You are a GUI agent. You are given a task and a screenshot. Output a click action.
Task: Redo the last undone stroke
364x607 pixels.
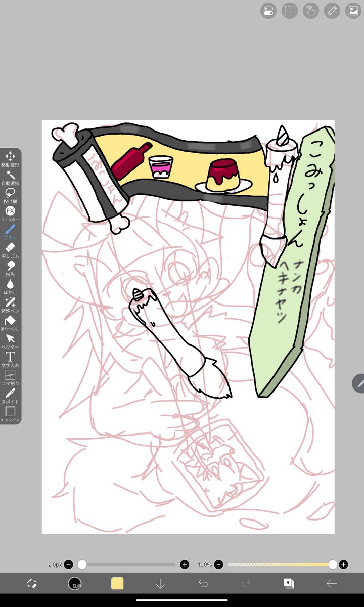[x=246, y=583]
